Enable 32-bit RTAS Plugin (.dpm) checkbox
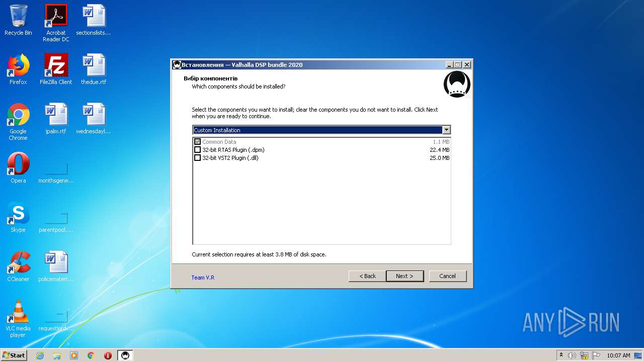 (x=197, y=150)
